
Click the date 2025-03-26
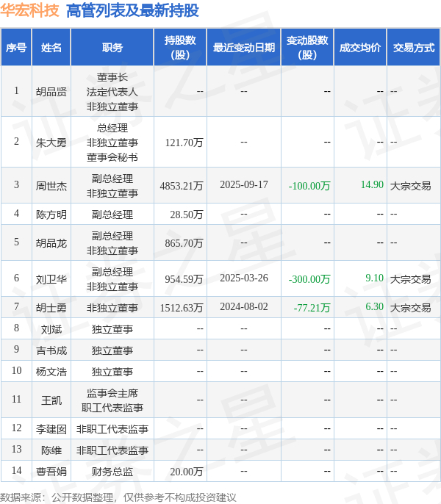[244, 278]
